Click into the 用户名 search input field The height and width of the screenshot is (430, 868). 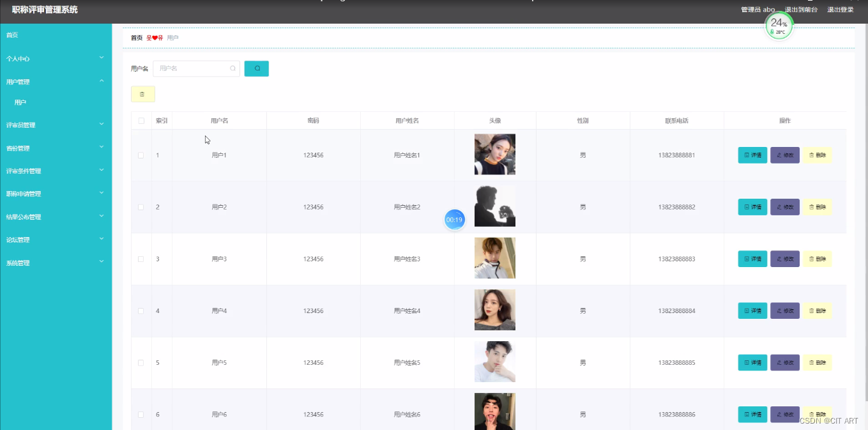pos(196,68)
